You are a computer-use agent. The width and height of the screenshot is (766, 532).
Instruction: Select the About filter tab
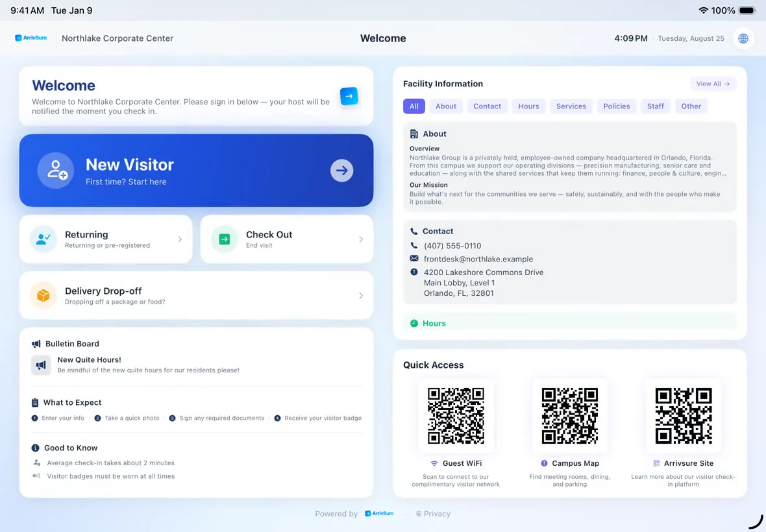click(445, 106)
